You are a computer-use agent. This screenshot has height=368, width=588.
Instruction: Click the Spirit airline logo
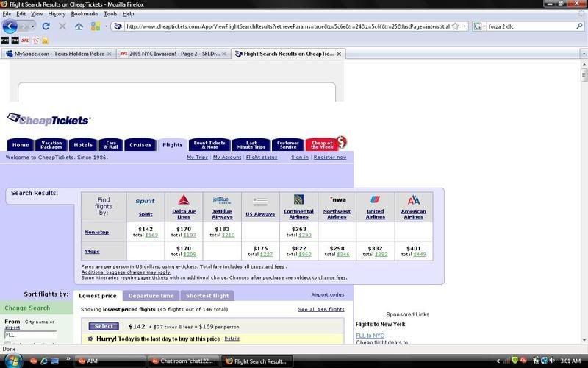coord(145,201)
